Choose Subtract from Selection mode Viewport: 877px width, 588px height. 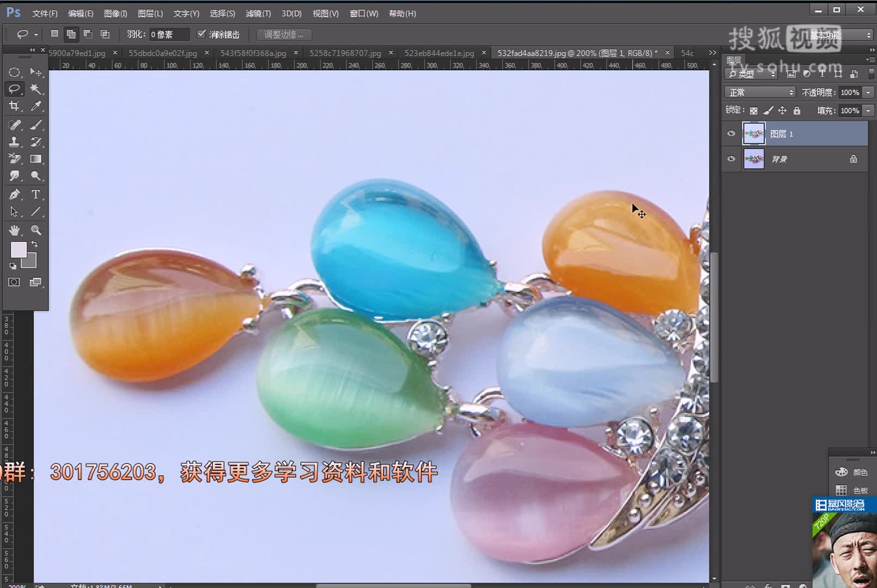click(x=88, y=34)
